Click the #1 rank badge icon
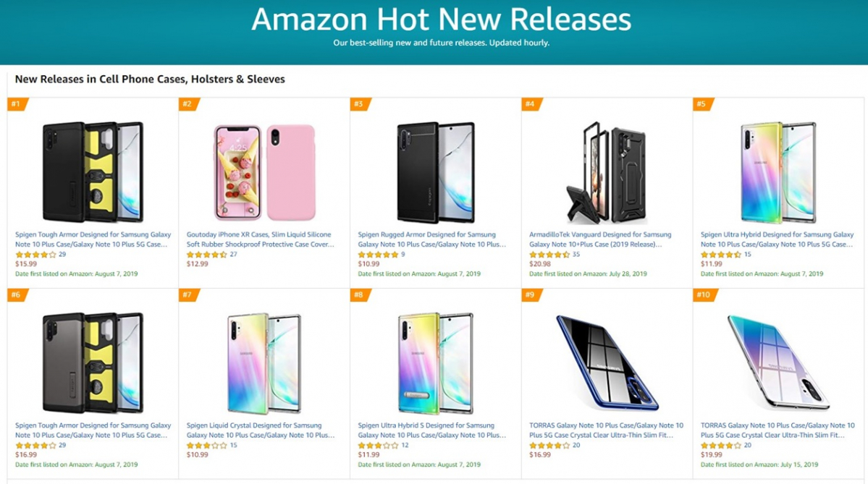Viewport: 868px width, 484px height. (x=16, y=104)
